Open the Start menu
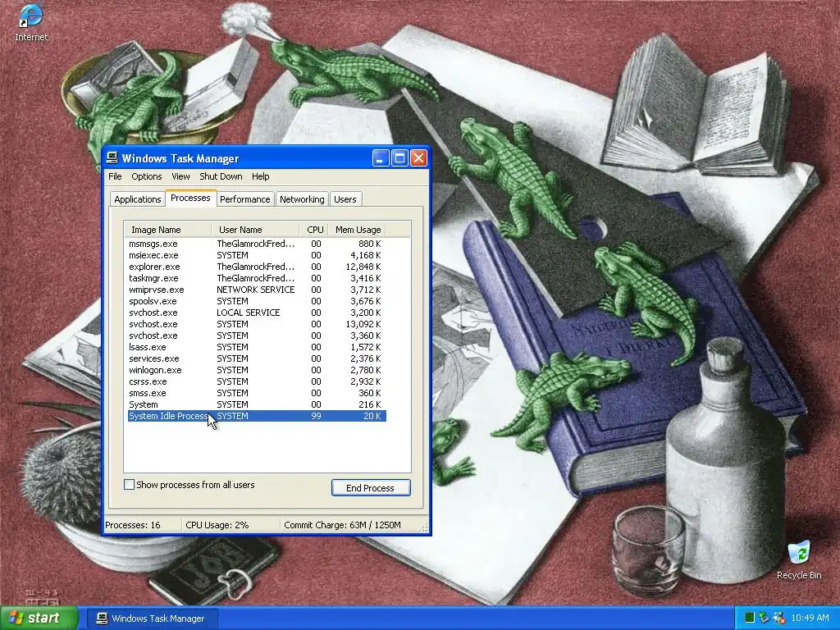840x630 pixels. [x=39, y=618]
